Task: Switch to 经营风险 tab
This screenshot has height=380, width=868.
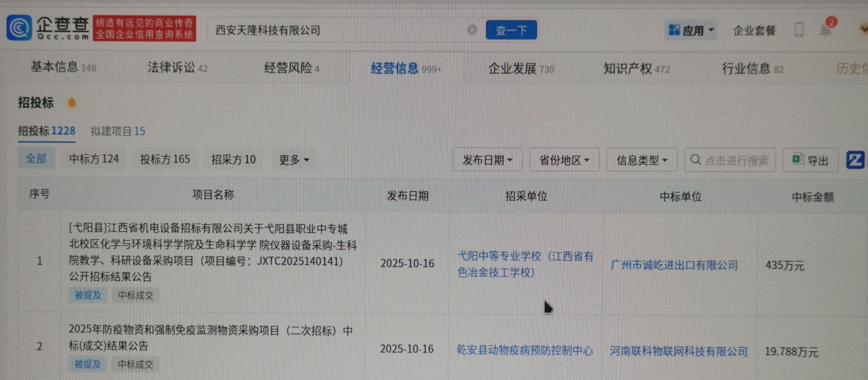Action: coord(292,68)
